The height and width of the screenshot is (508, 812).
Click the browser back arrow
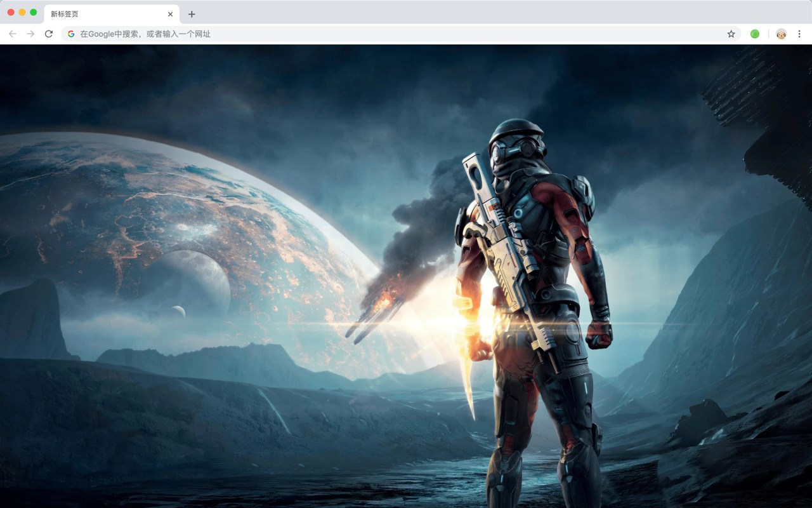coord(13,34)
